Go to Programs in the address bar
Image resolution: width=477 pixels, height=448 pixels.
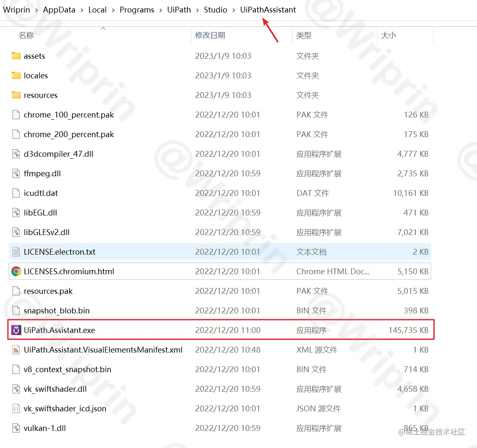(x=137, y=10)
